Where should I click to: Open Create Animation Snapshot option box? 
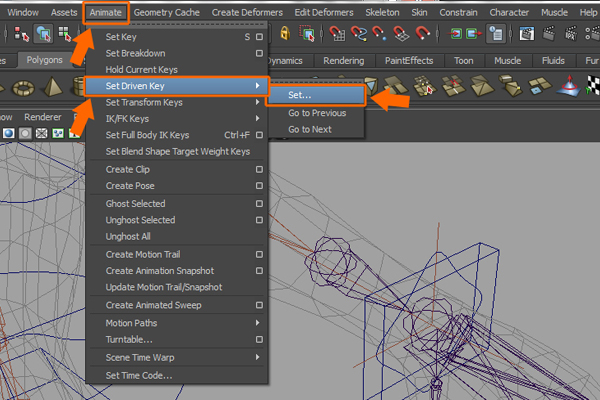(259, 271)
